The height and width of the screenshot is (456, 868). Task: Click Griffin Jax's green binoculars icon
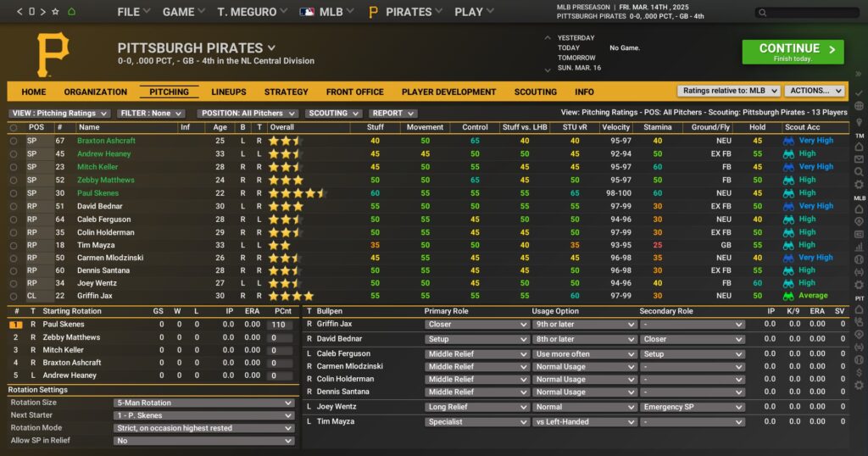(x=788, y=296)
